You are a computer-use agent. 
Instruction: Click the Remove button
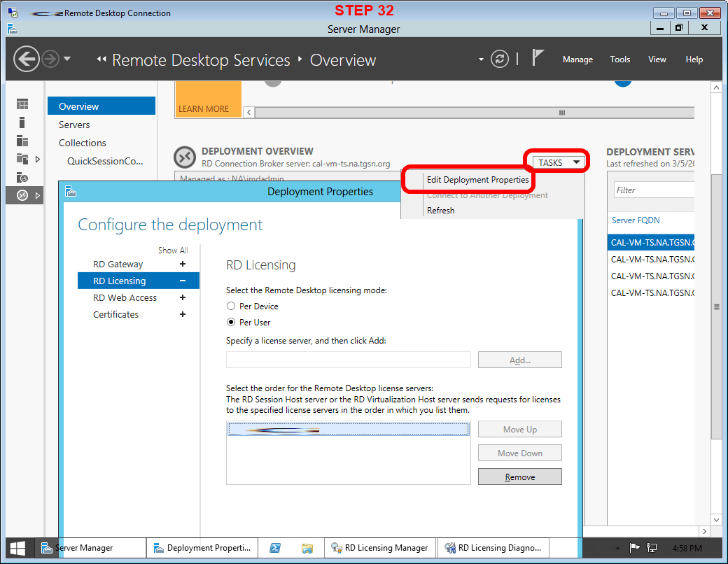click(x=519, y=477)
